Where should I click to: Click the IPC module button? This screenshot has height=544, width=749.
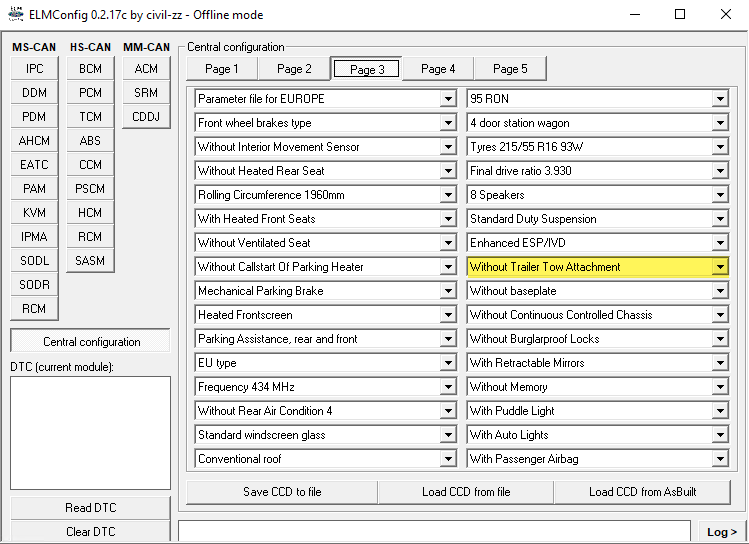tap(35, 69)
